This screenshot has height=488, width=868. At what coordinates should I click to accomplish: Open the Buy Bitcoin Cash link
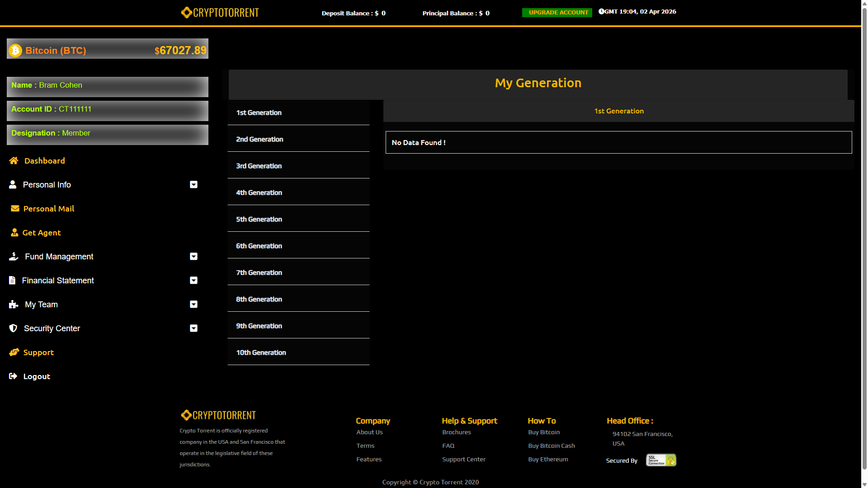[x=551, y=446]
